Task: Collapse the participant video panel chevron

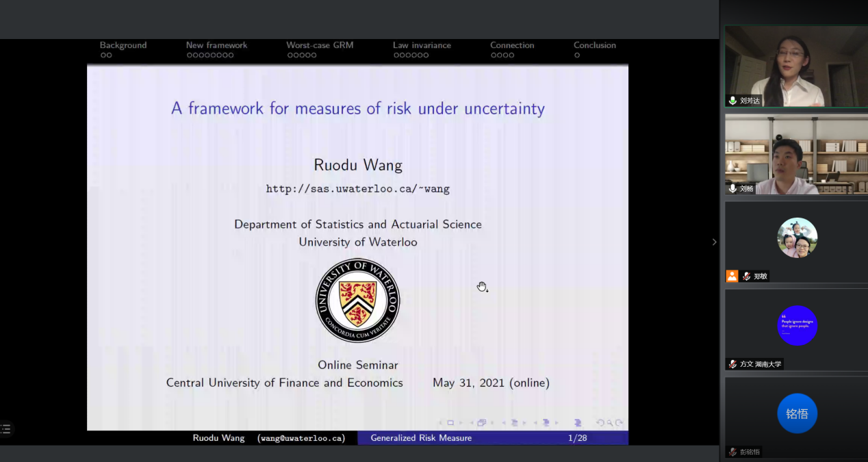Action: tap(714, 242)
